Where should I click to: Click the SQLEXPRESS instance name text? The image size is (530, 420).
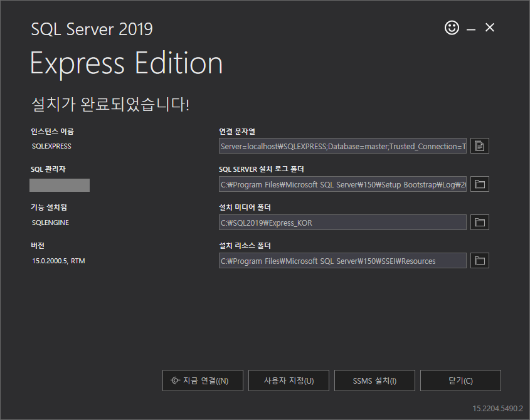tap(51, 146)
